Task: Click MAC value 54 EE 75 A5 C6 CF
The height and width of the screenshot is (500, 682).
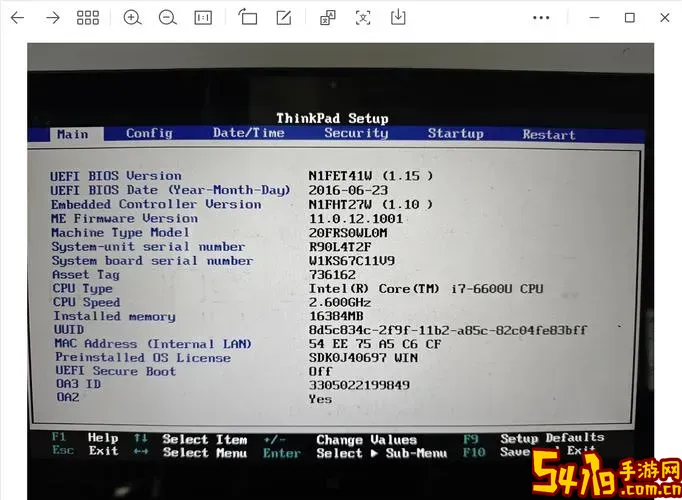Action: point(375,344)
